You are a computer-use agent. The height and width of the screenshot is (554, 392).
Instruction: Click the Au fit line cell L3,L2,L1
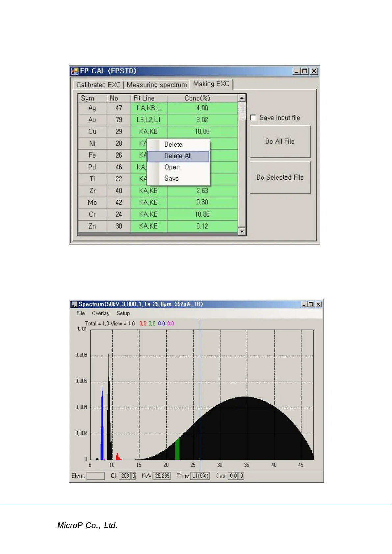point(149,120)
